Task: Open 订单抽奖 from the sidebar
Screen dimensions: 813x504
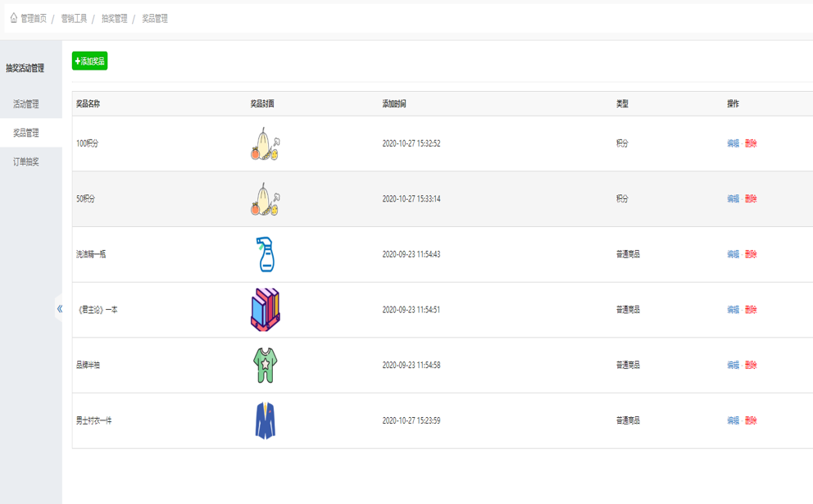Action: point(26,161)
